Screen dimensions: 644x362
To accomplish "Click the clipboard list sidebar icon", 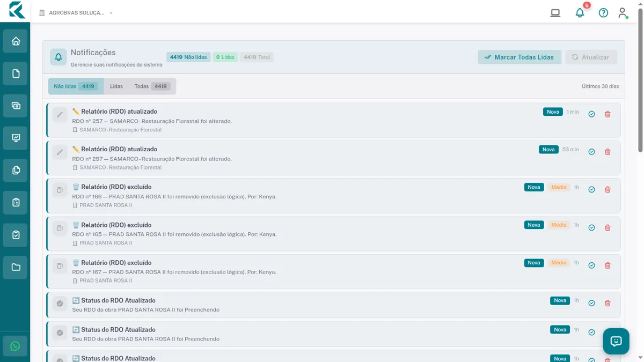I will coord(16,203).
